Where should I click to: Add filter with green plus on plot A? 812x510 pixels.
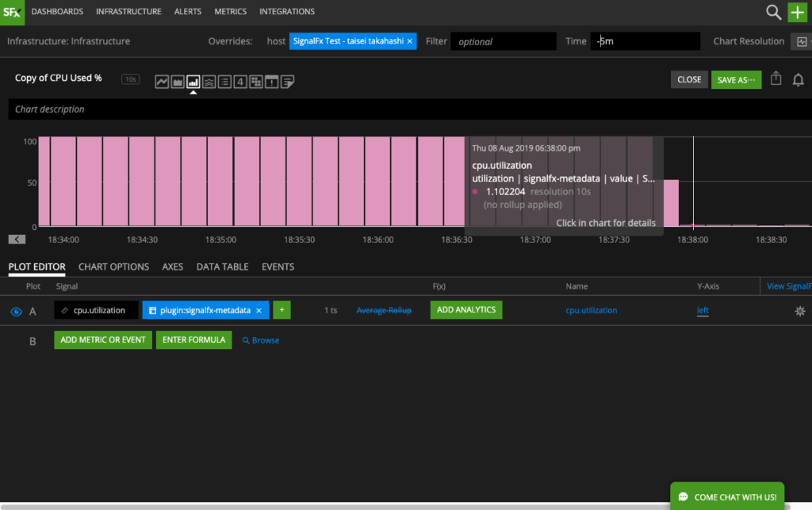pyautogui.click(x=282, y=309)
